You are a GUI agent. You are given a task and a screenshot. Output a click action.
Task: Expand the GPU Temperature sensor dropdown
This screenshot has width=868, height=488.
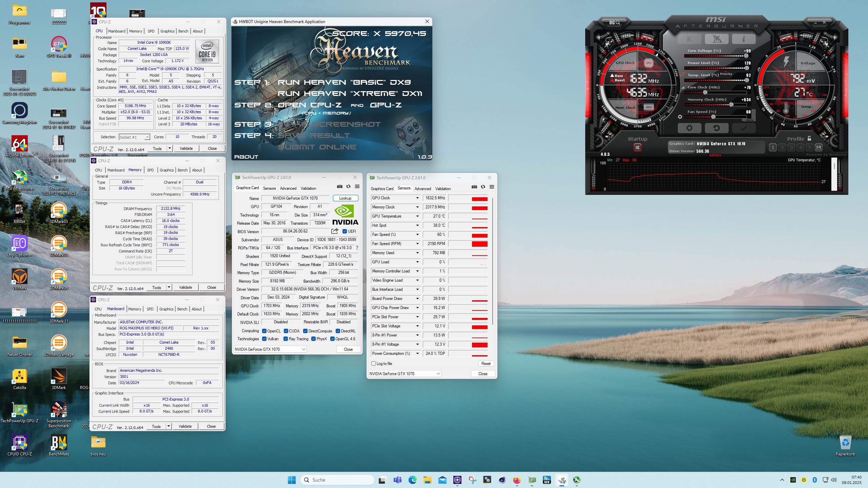417,216
